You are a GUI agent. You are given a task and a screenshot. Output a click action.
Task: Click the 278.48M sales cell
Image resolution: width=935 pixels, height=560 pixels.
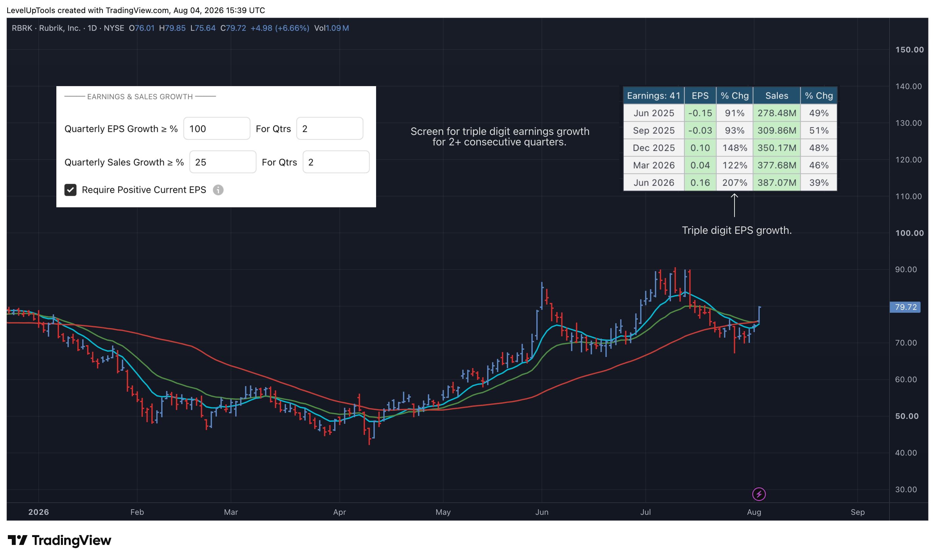(x=776, y=113)
